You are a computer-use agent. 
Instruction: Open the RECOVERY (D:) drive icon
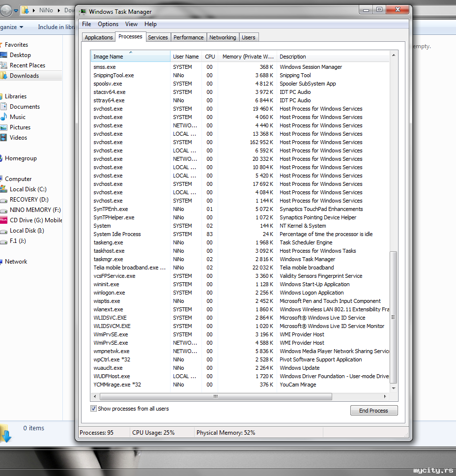[3, 200]
